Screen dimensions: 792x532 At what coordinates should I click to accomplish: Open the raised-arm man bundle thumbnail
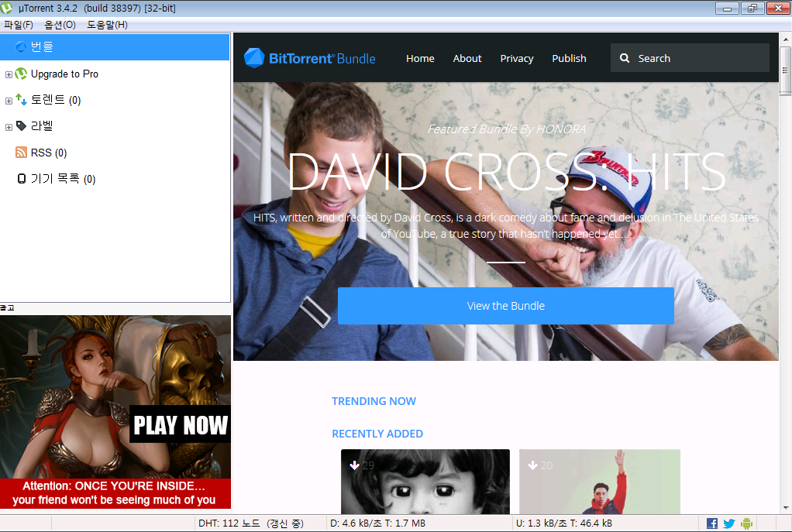click(600, 482)
